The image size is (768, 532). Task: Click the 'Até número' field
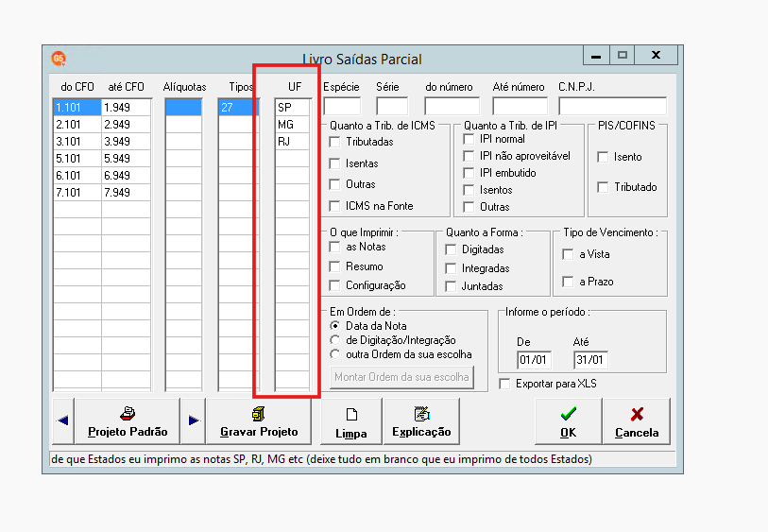pyautogui.click(x=520, y=106)
